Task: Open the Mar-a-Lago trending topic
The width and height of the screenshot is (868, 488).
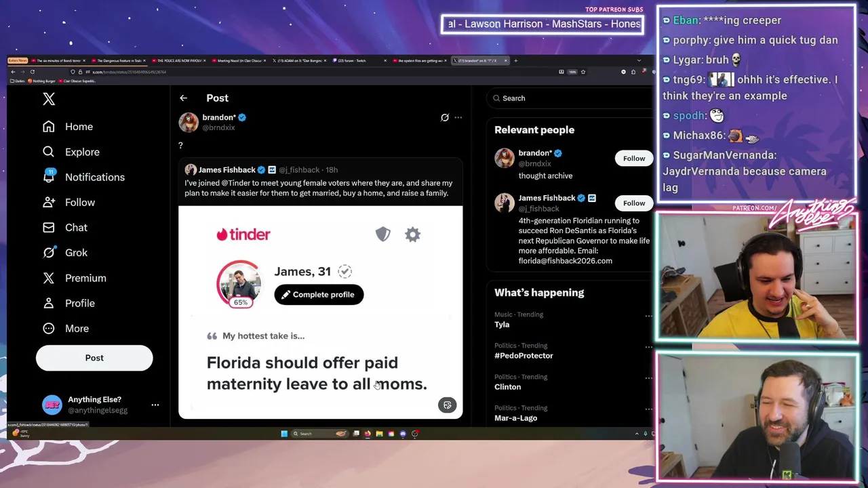Action: tap(515, 418)
